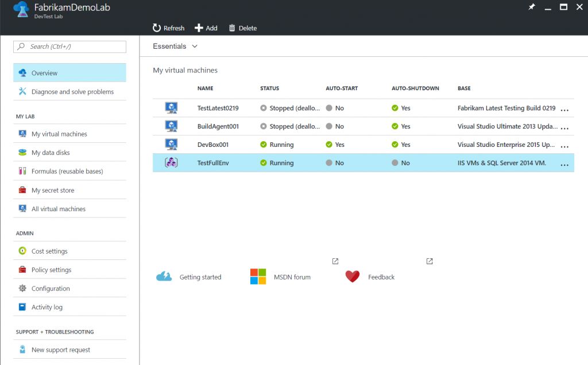This screenshot has height=365, width=588.
Task: Pin the FabrikamDemoLab blade
Action: point(531,7)
